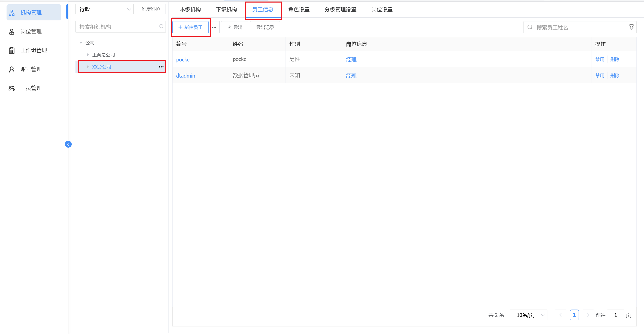This screenshot has height=334, width=644.
Task: Open the 行政 dimension dropdown
Action: pyautogui.click(x=104, y=9)
